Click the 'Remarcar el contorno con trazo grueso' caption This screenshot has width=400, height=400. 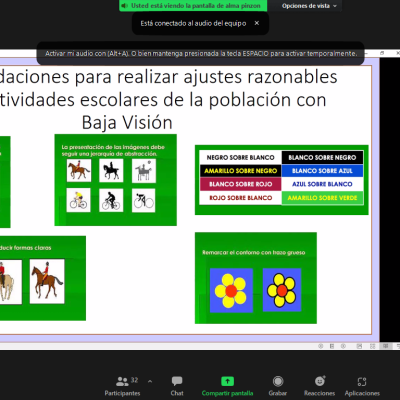(x=254, y=252)
